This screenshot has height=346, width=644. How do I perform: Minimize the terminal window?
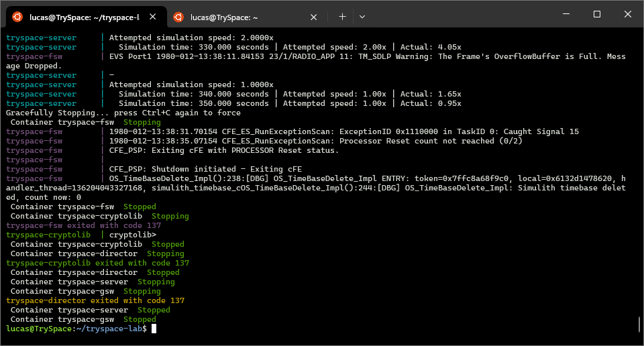(566, 14)
